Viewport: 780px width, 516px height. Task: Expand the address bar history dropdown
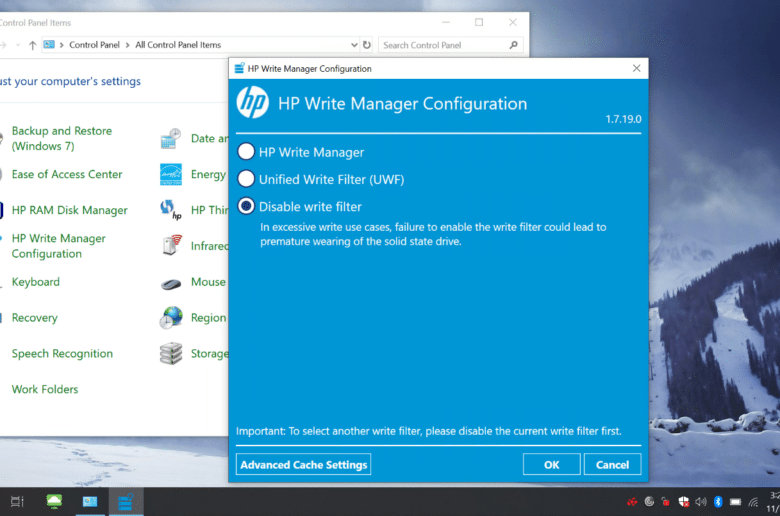pos(354,45)
